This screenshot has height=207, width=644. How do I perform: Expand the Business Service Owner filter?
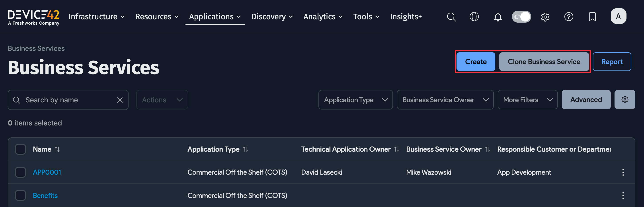[445, 100]
